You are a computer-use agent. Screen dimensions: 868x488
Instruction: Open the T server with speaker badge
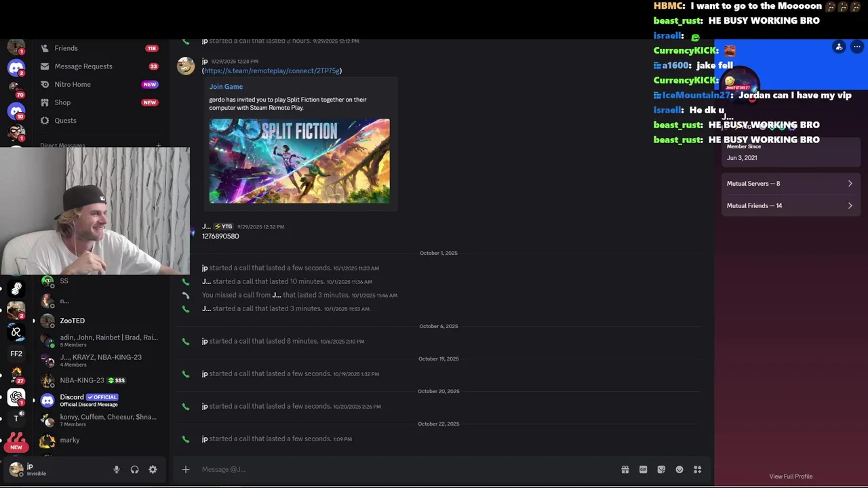(16, 418)
